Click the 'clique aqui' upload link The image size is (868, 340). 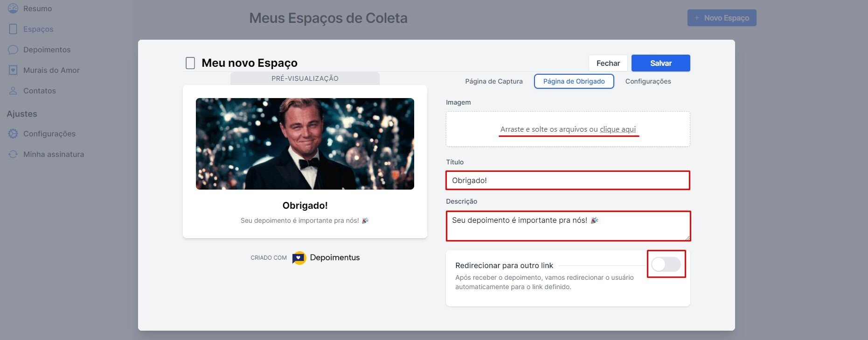[x=618, y=129]
